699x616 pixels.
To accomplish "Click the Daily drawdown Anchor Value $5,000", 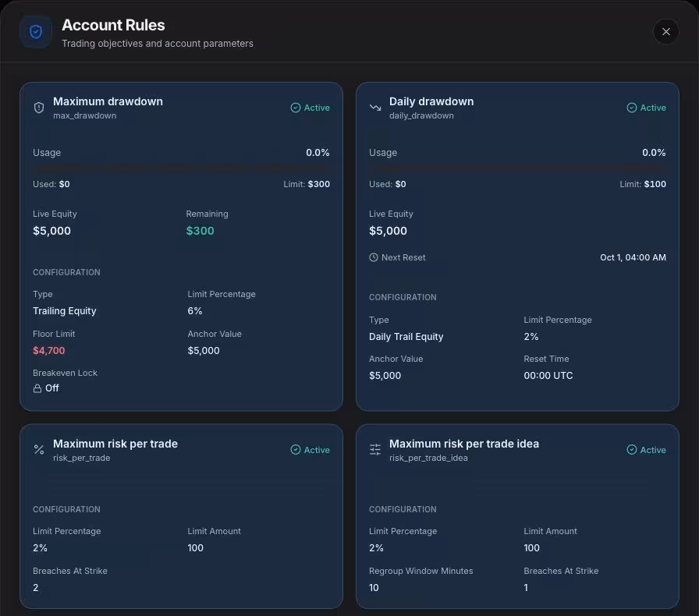I will pos(385,376).
